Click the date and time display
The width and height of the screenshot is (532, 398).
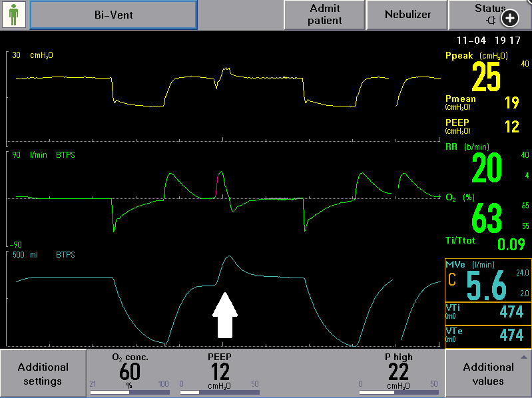(494, 40)
